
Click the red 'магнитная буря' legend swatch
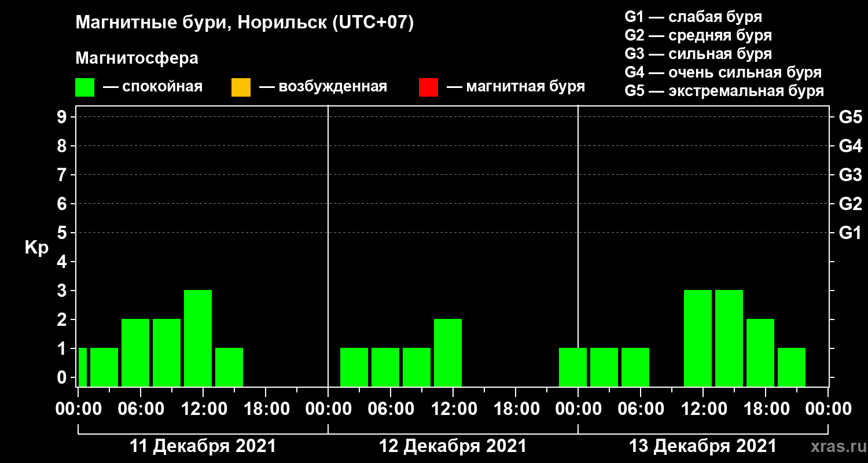tap(428, 87)
